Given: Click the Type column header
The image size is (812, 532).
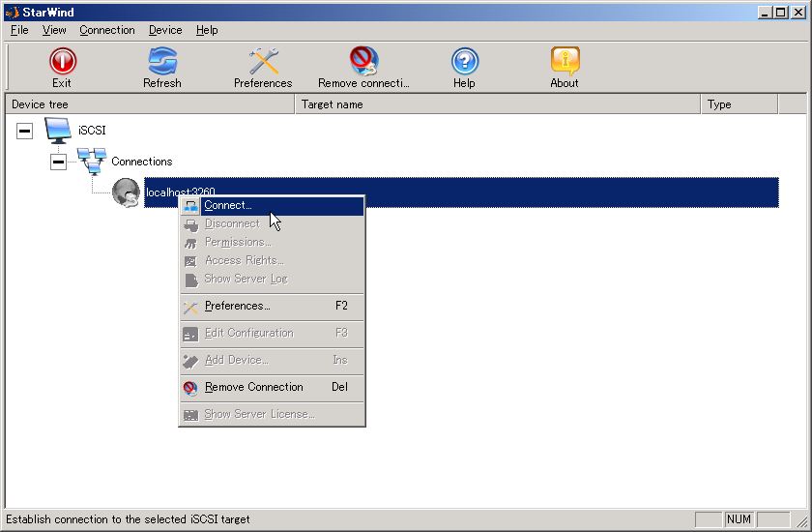Looking at the screenshot, I should click(x=739, y=104).
